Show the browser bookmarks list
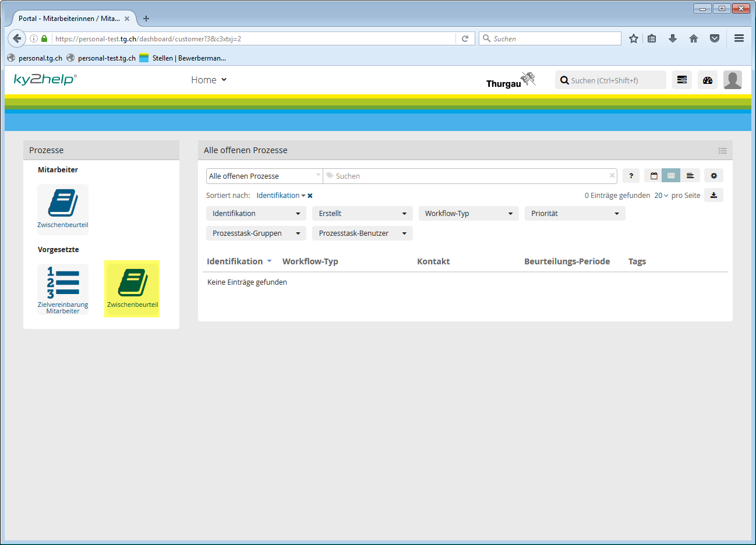This screenshot has width=756, height=545. (x=652, y=38)
